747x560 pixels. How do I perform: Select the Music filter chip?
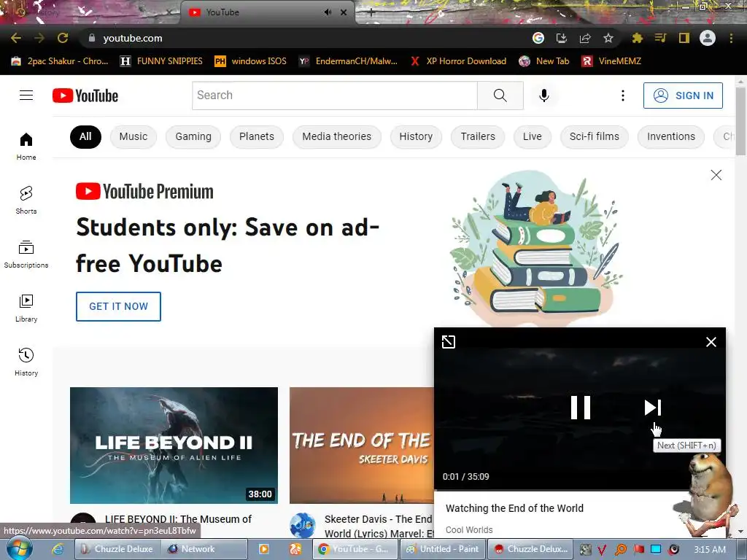133,136
